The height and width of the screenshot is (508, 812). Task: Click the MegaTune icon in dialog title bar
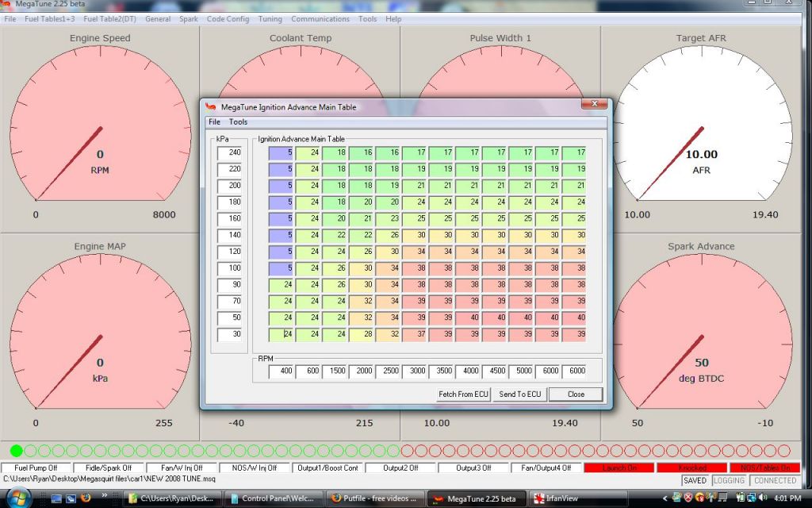coord(210,106)
